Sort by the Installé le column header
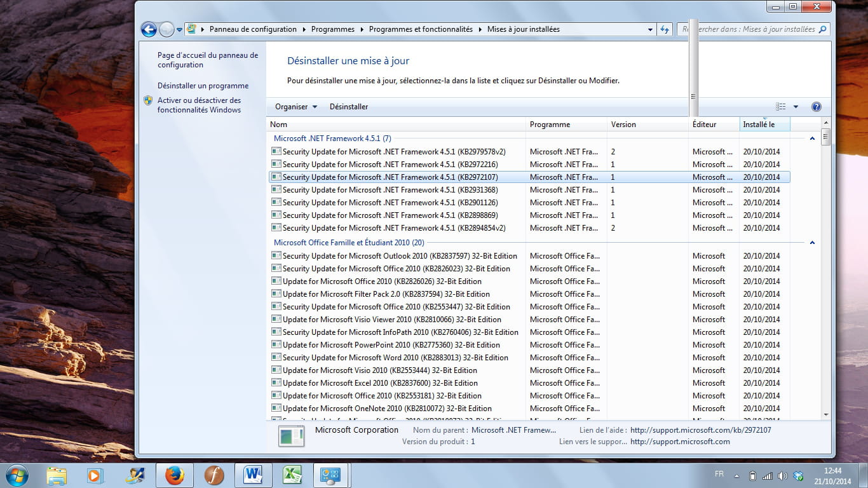 tap(764, 125)
